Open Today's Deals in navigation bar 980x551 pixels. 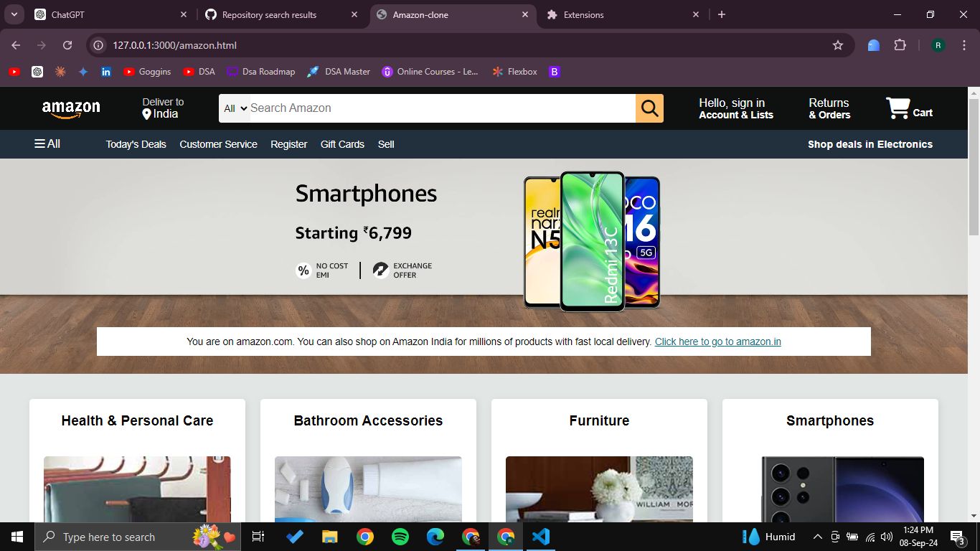(136, 144)
